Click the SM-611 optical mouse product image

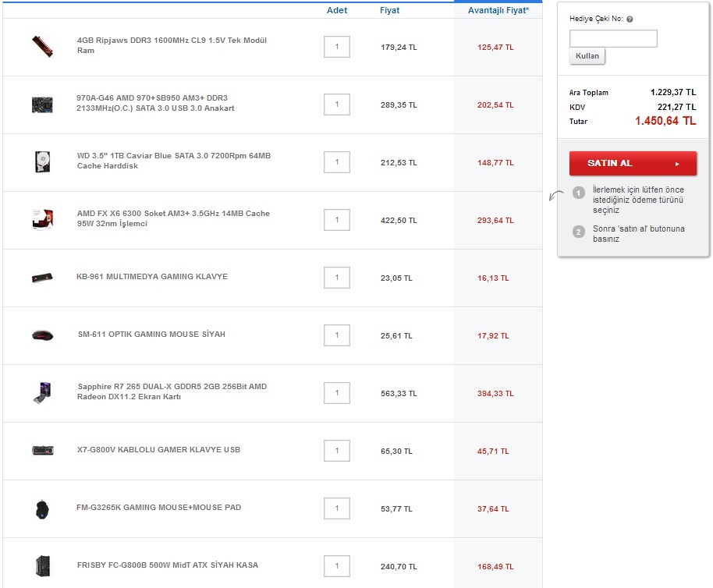42,335
